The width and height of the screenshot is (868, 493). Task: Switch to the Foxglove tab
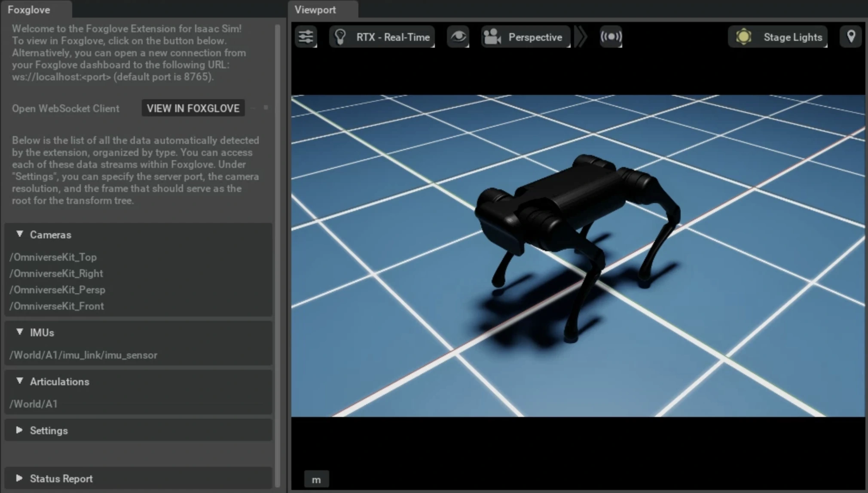[x=29, y=9]
